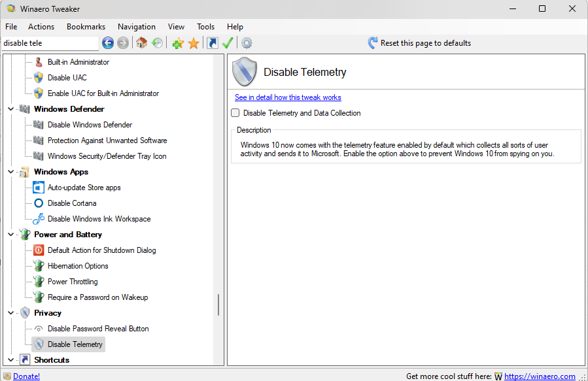This screenshot has height=381, width=588.
Task: Click the Windows Defender category wall icon
Action: tap(25, 109)
